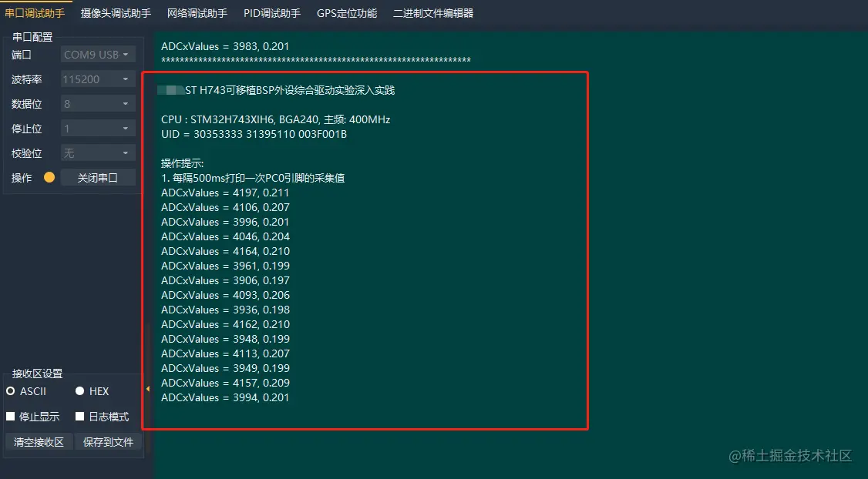The width and height of the screenshot is (868, 479).
Task: Click the 清空接收区 button
Action: (x=39, y=442)
